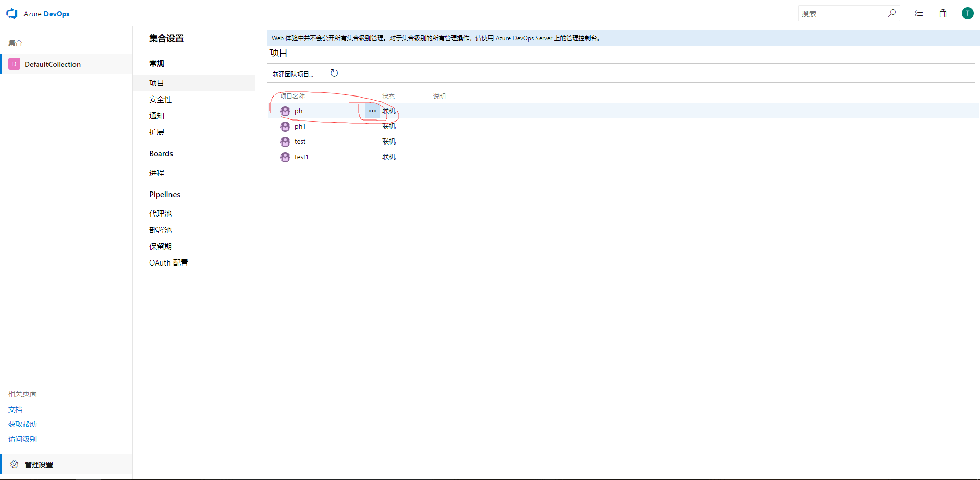The width and height of the screenshot is (980, 480).
Task: Click the gear icon for 管理设置
Action: pos(14,464)
